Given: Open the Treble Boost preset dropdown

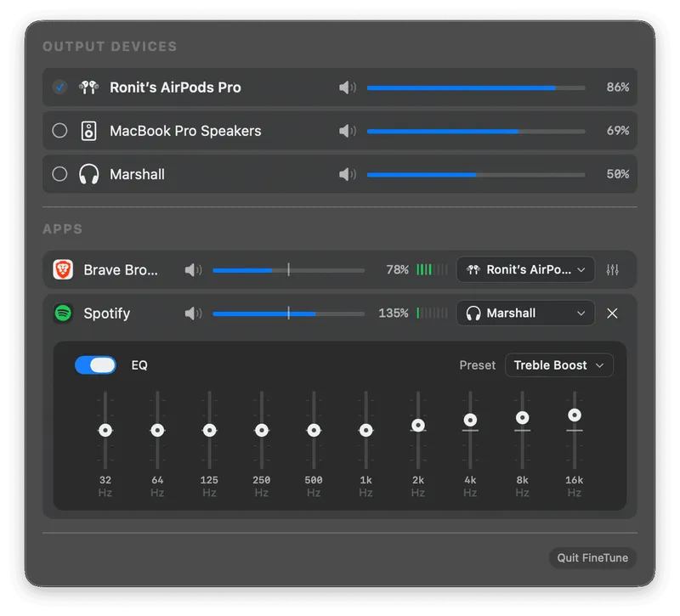Looking at the screenshot, I should point(559,365).
